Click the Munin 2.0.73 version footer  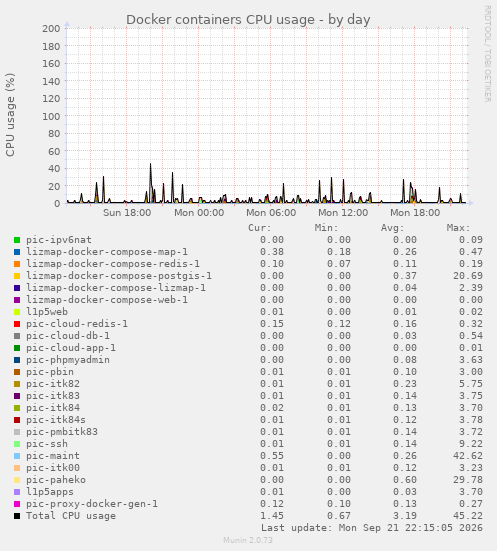pyautogui.click(x=248, y=540)
